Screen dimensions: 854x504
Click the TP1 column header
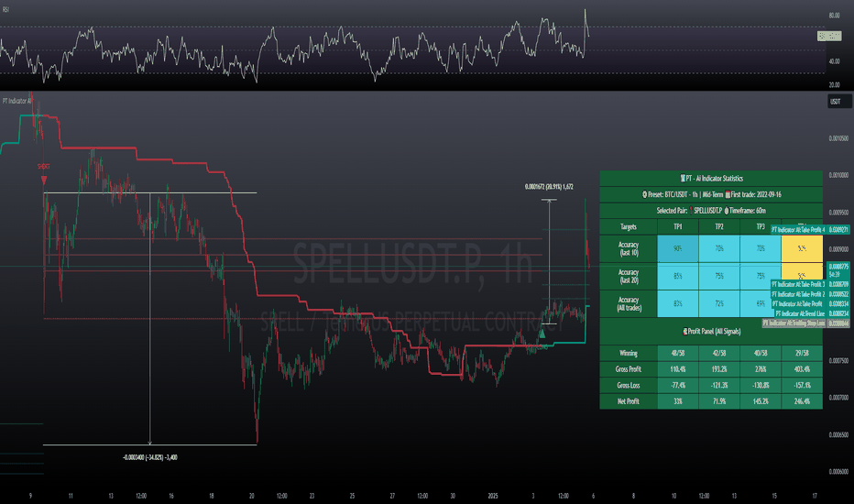click(x=678, y=226)
